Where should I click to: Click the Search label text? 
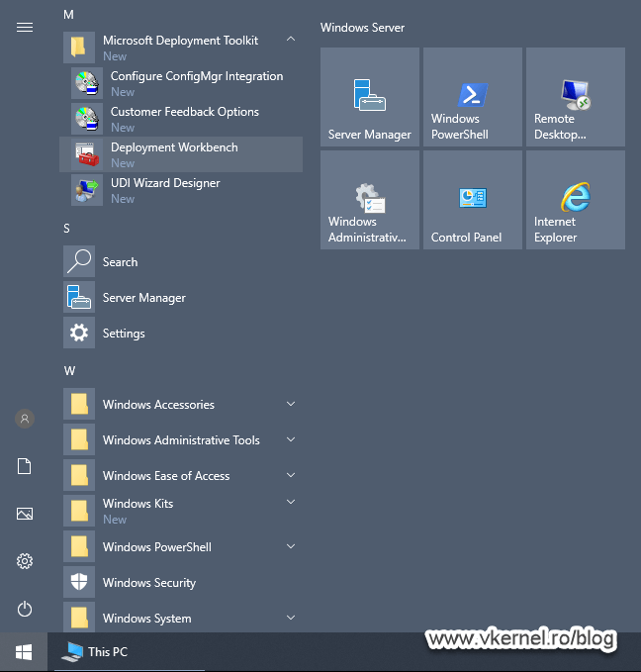tap(120, 262)
